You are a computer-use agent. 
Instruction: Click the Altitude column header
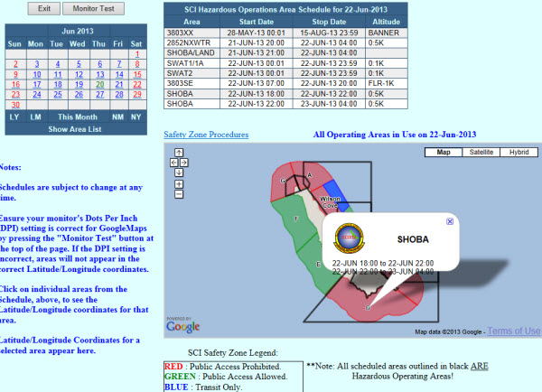pyautogui.click(x=386, y=22)
